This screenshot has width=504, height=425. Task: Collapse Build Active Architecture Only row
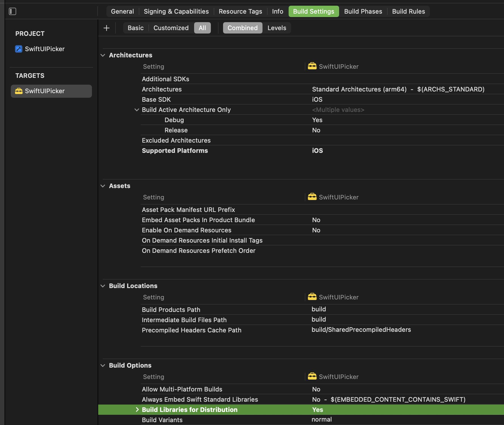click(x=136, y=110)
